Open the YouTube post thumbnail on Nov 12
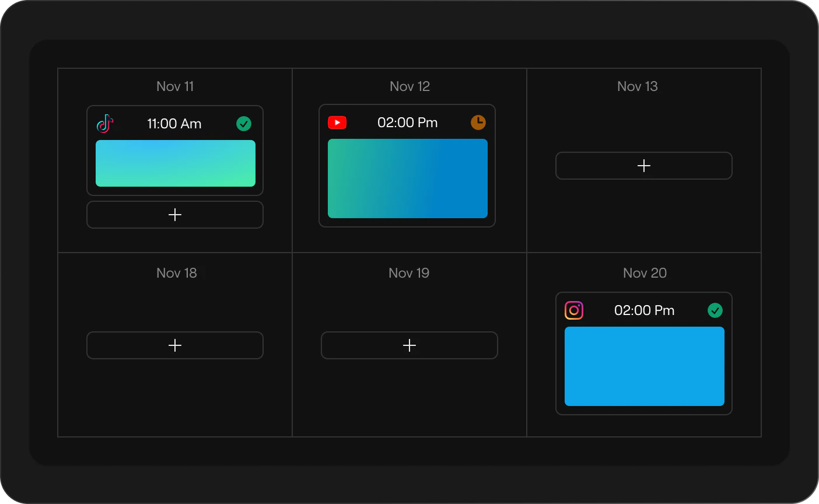Viewport: 819px width, 504px height. pyautogui.click(x=408, y=178)
